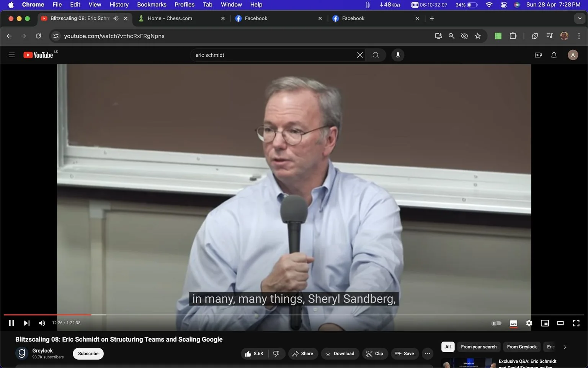Clear the search text with X
Viewport: 588px width, 368px height.
tap(360, 55)
